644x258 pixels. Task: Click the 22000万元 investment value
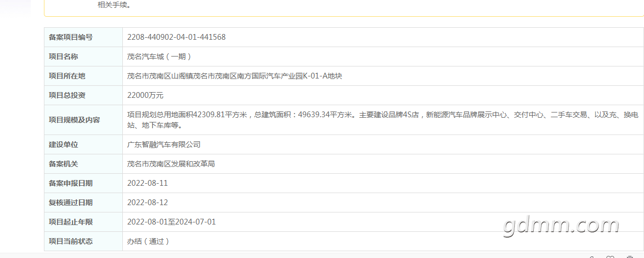(145, 95)
